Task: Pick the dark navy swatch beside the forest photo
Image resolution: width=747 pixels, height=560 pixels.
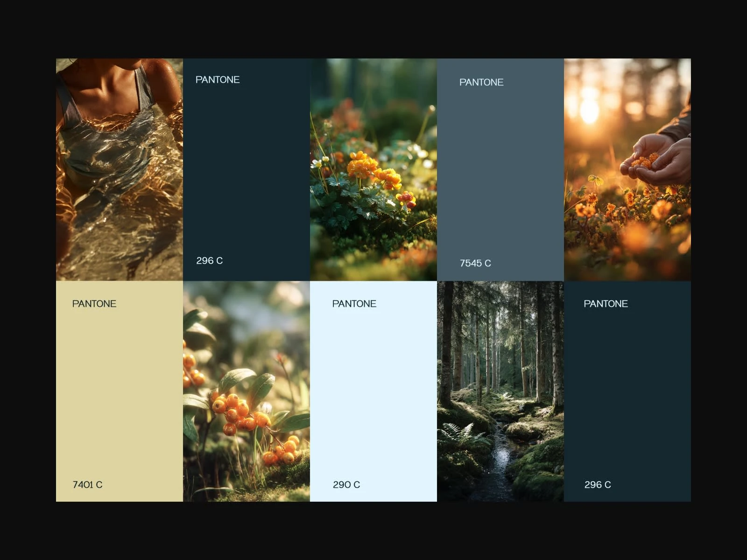Action: 627,392
